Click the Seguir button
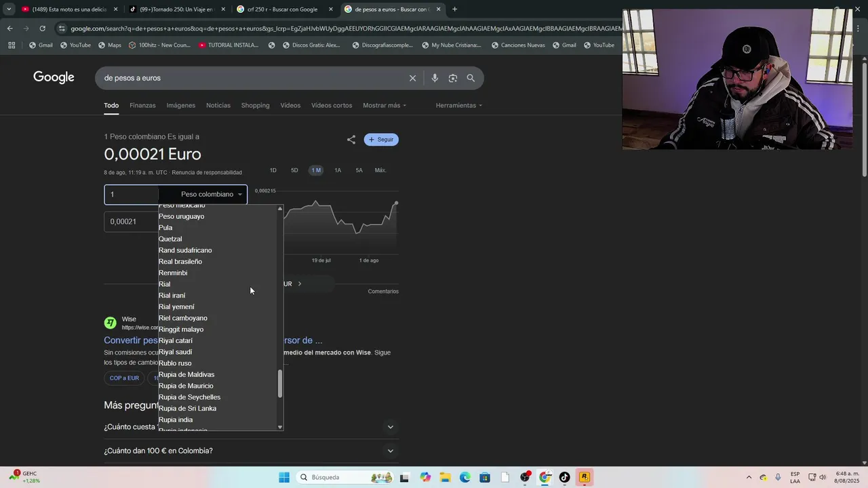The height and width of the screenshot is (488, 868). 381,140
